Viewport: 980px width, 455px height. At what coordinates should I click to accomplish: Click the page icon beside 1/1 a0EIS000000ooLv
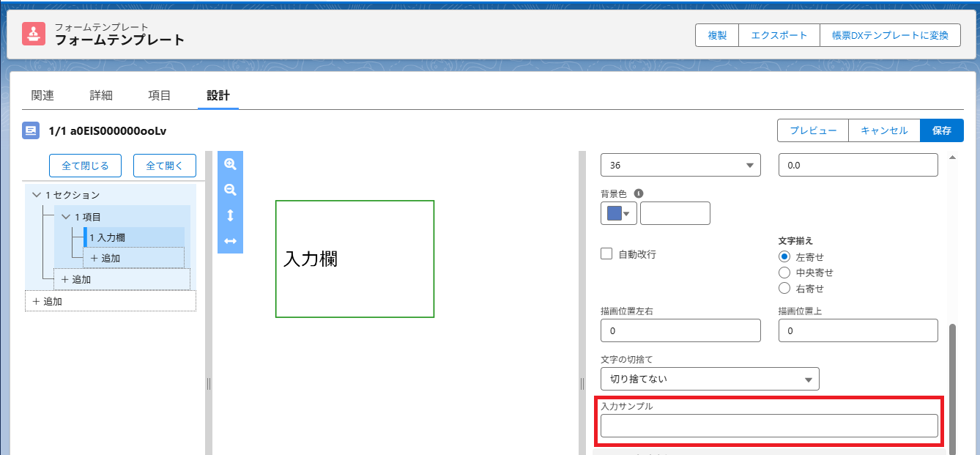31,130
